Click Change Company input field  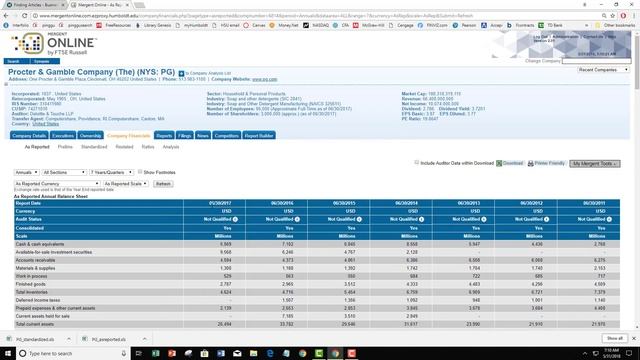tap(596, 61)
